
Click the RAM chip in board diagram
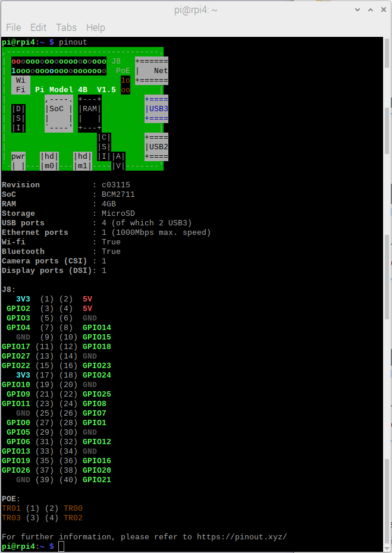point(90,114)
